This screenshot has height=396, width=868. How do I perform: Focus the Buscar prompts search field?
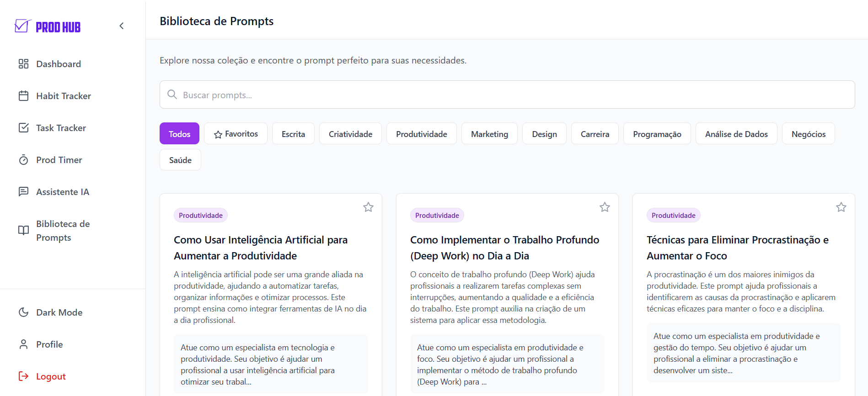507,95
